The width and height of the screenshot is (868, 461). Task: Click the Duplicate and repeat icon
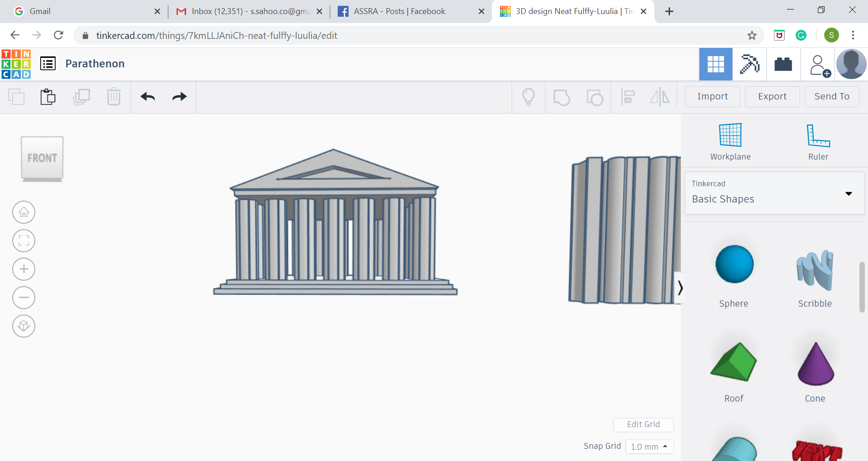[81, 97]
